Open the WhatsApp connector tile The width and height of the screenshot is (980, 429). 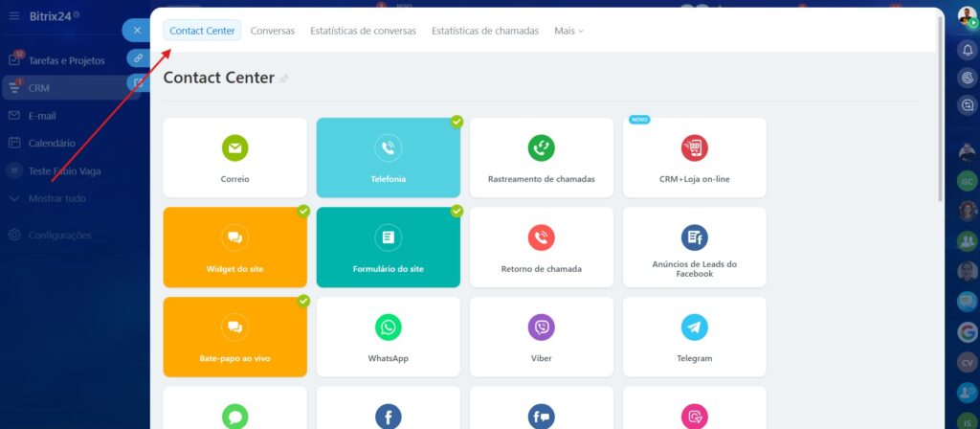coord(388,327)
